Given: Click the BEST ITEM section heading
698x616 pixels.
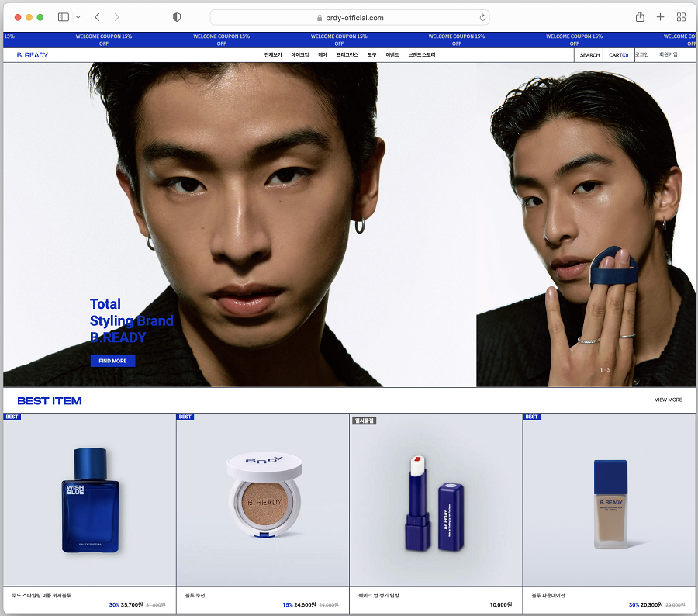Looking at the screenshot, I should (50, 401).
